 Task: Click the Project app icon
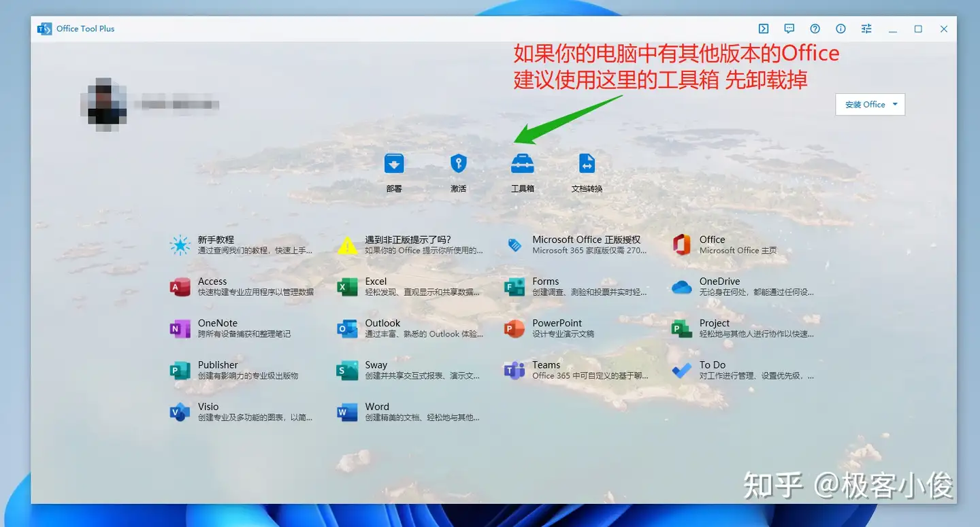tap(681, 328)
